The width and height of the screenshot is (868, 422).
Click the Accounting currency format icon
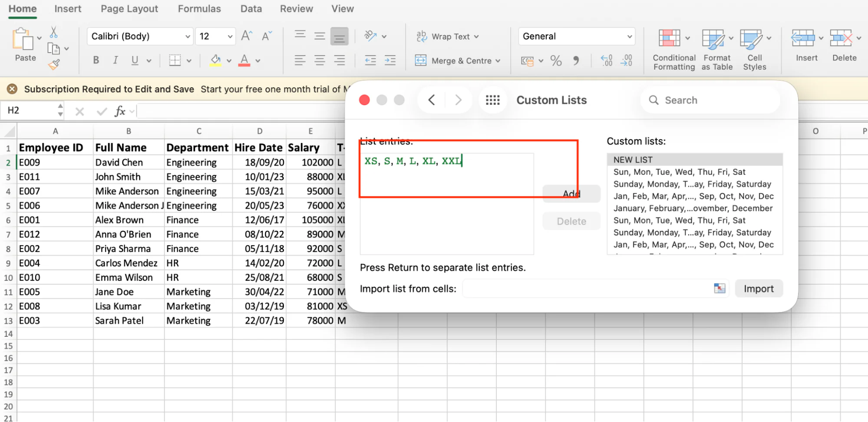527,61
